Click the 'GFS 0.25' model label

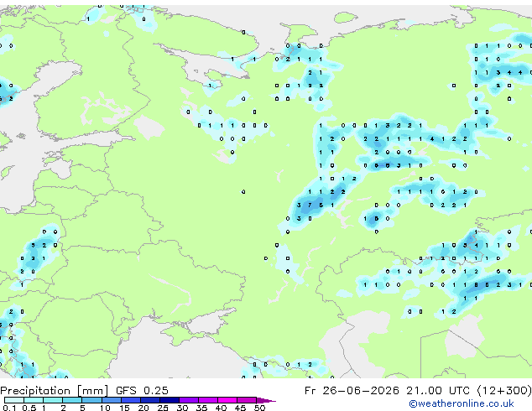click(x=142, y=391)
